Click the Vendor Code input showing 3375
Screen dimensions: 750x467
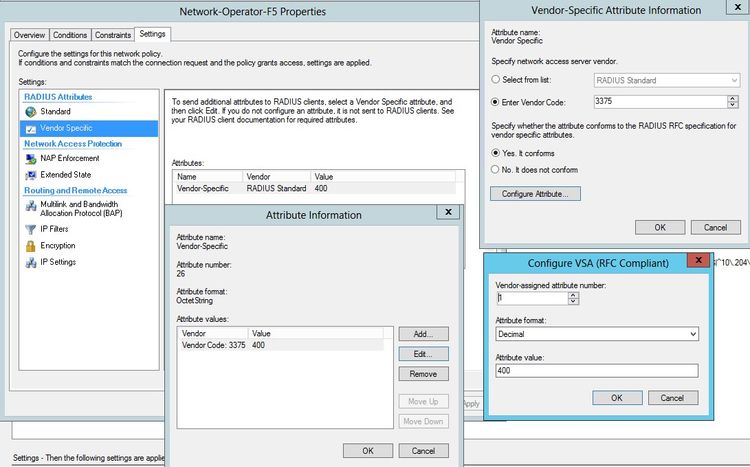click(x=661, y=101)
